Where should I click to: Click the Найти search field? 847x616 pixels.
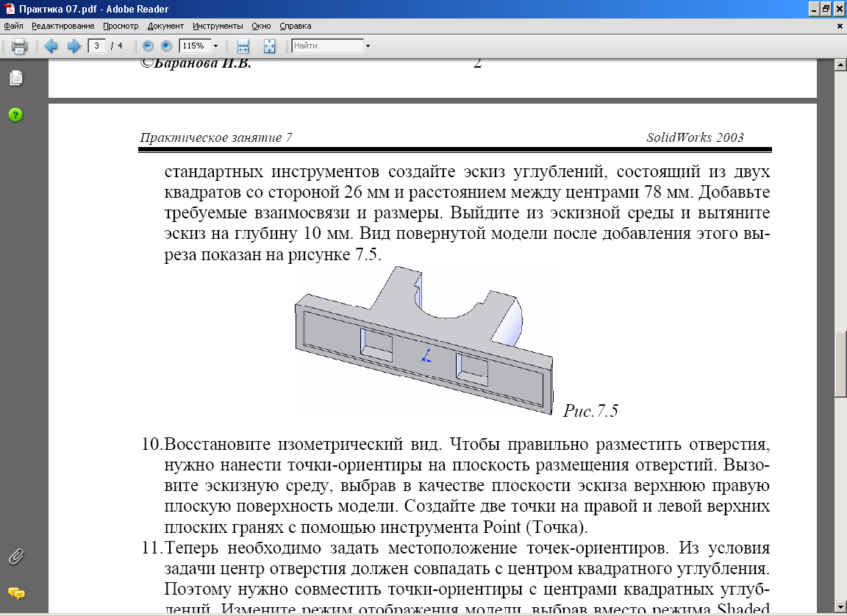tap(328, 46)
